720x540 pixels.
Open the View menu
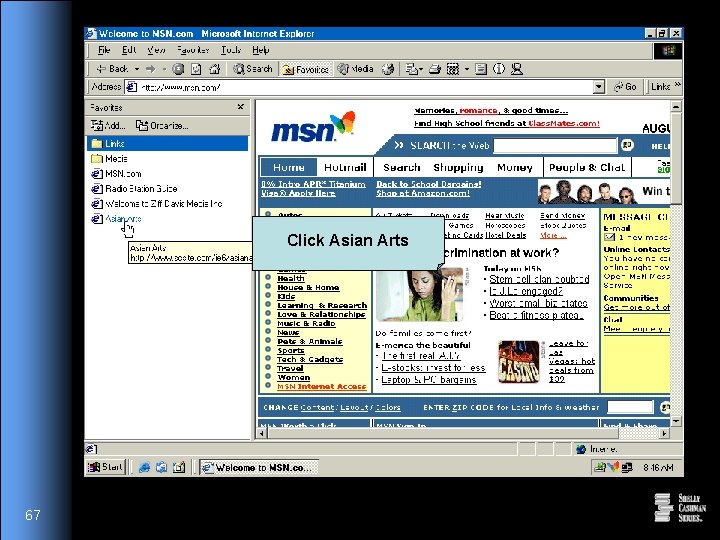(156, 50)
